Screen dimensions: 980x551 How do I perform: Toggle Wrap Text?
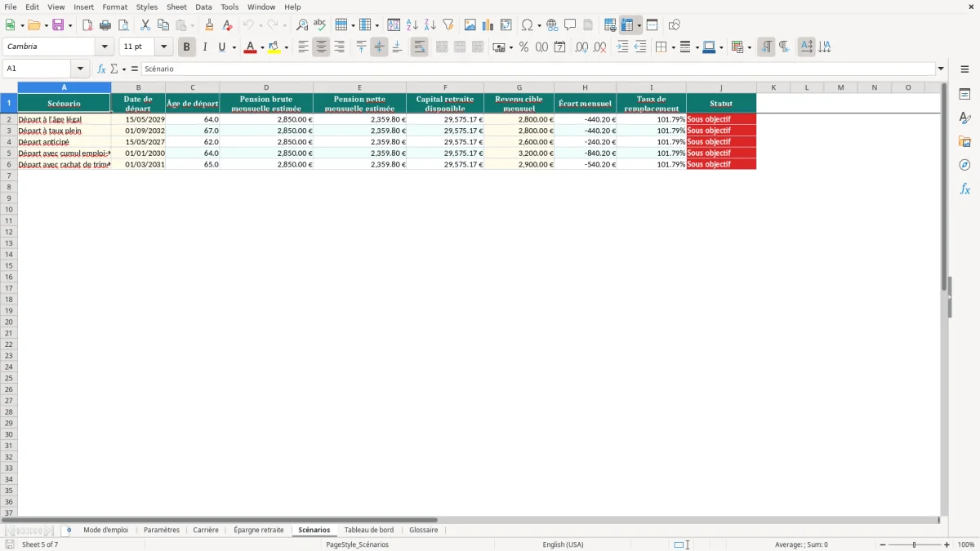[x=420, y=47]
